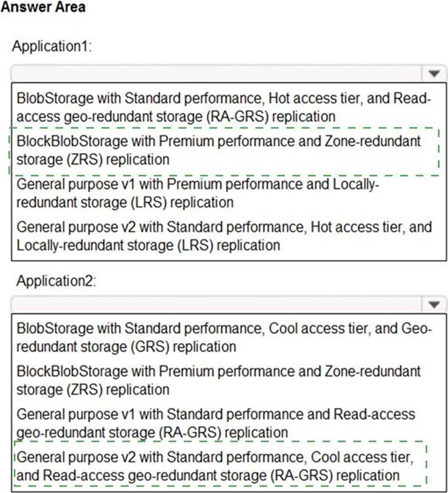This screenshot has width=448, height=493.
Task: Click the Application1 label
Action: click(52, 46)
